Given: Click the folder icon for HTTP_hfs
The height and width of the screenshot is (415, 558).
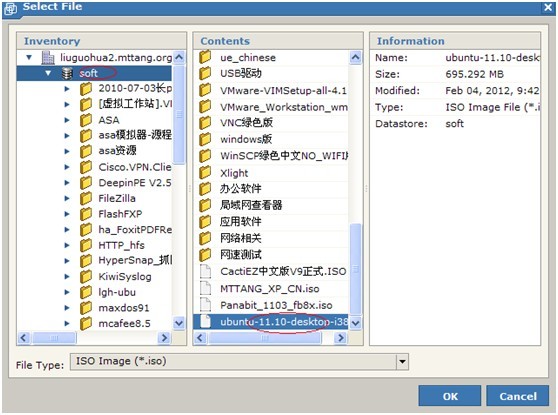Looking at the screenshot, I should coord(86,246).
